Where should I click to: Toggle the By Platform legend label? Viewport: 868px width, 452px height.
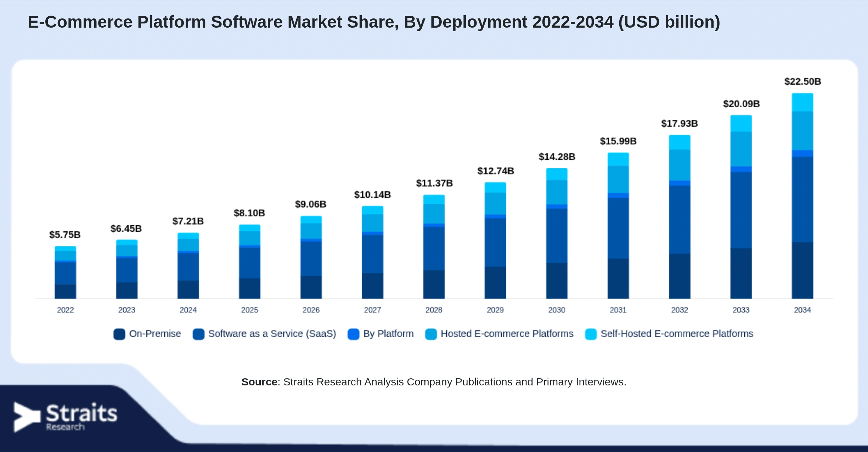click(388, 334)
